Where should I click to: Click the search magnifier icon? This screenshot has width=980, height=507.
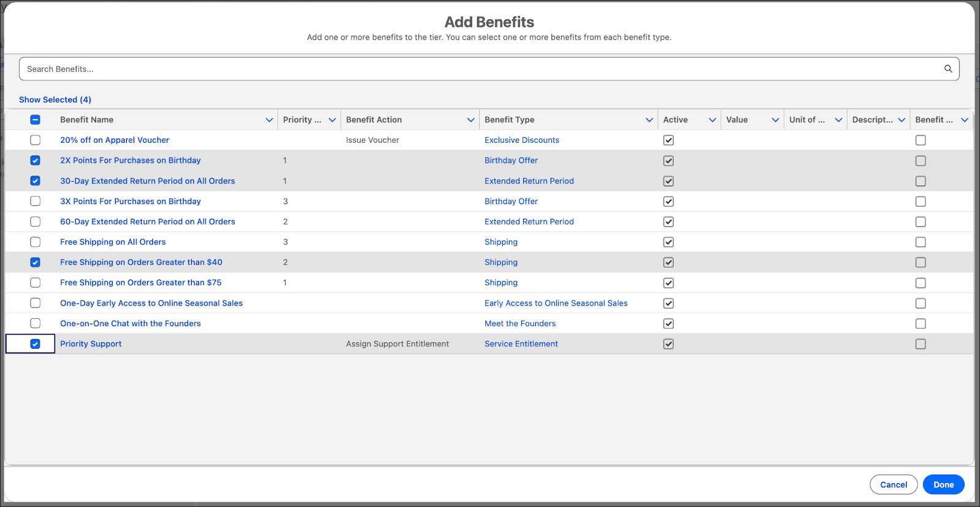tap(948, 69)
